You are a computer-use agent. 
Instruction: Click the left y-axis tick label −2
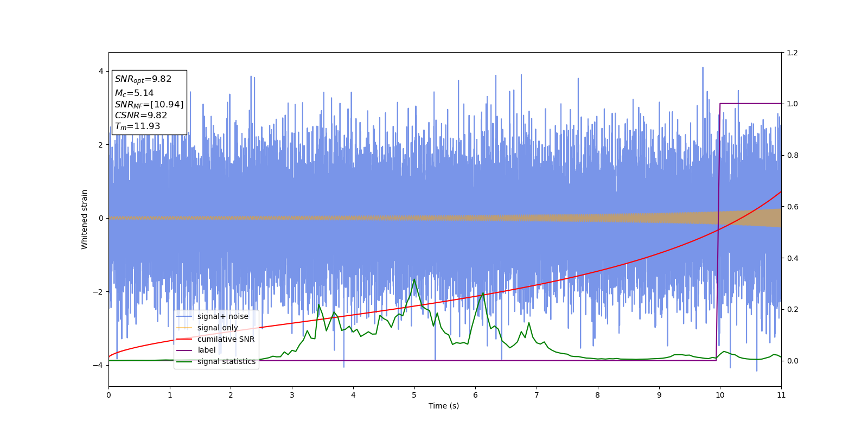tap(98, 292)
